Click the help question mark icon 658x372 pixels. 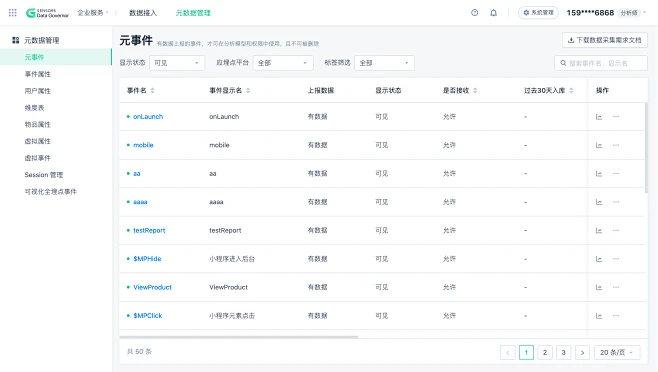coord(475,13)
